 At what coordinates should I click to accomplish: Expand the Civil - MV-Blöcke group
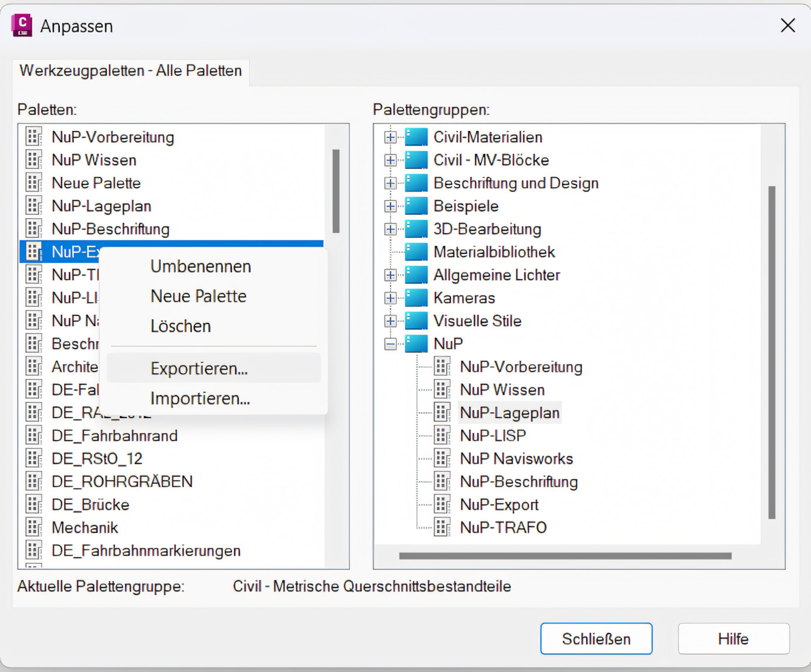coord(390,159)
